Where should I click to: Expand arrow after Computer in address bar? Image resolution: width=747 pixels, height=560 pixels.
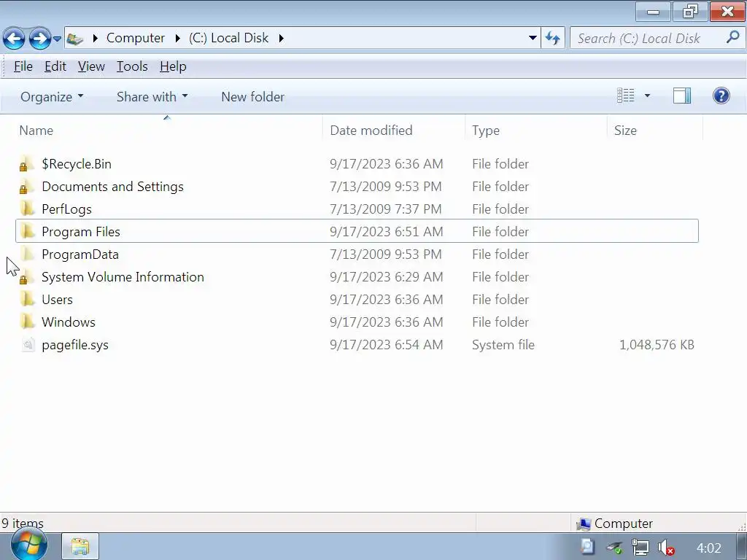[x=177, y=38]
